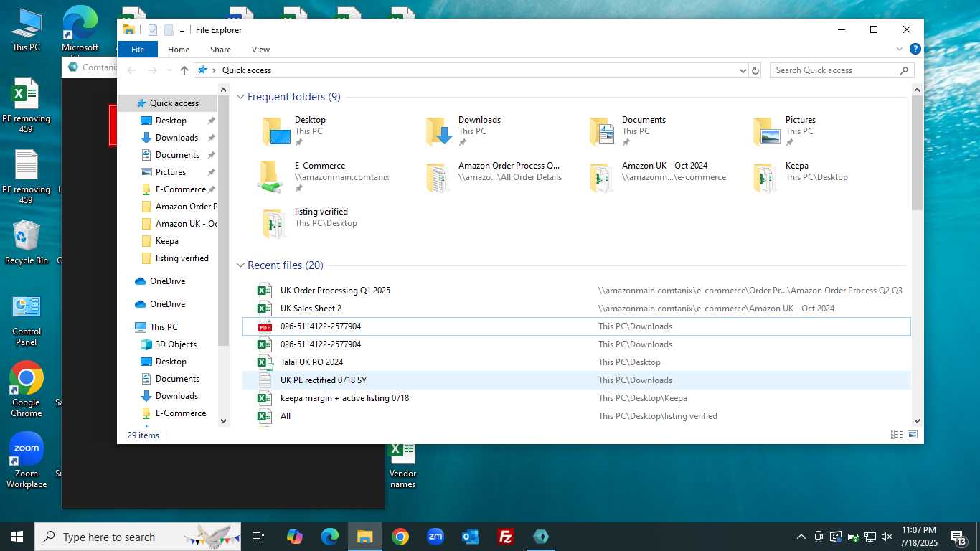980x551 pixels.
Task: Select the recent file named All
Action: click(x=577, y=416)
